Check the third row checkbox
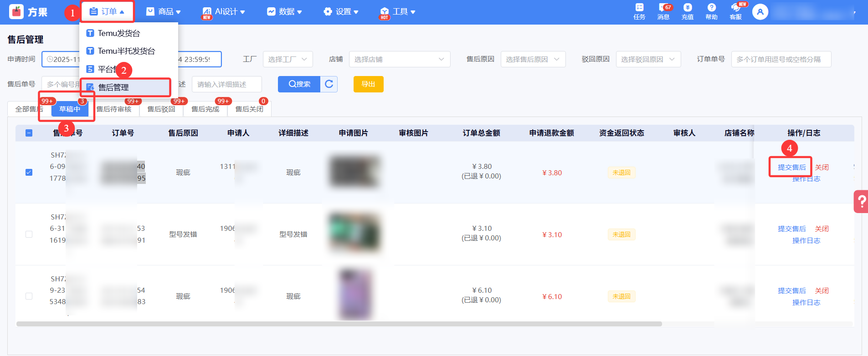Image resolution: width=868 pixels, height=356 pixels. [x=29, y=296]
